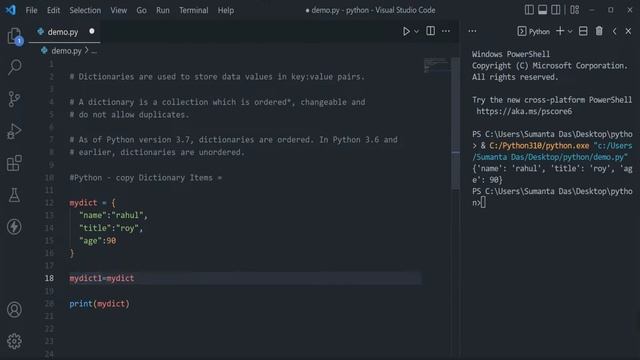
Task: Toggle the primary side bar layout
Action: pyautogui.click(x=529, y=10)
